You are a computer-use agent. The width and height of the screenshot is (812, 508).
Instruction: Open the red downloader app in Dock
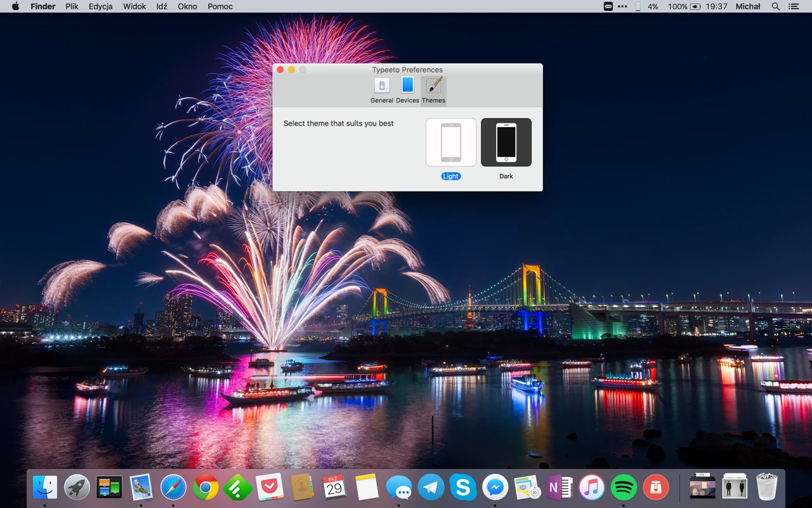[656, 487]
